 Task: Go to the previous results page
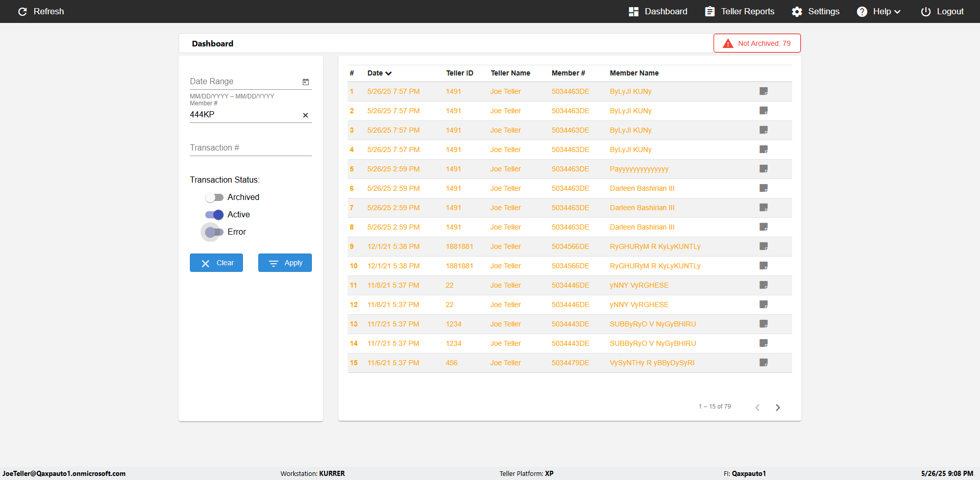coord(757,407)
